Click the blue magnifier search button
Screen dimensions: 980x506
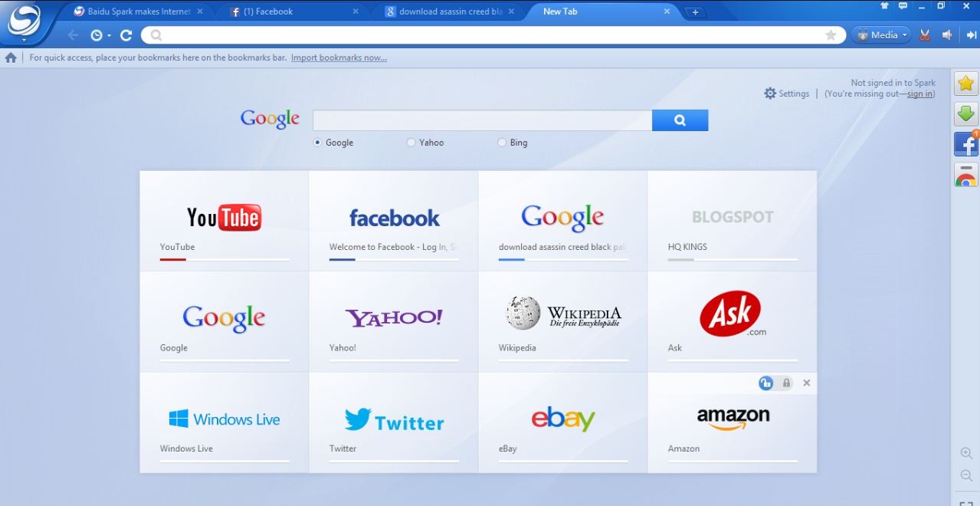(x=680, y=120)
